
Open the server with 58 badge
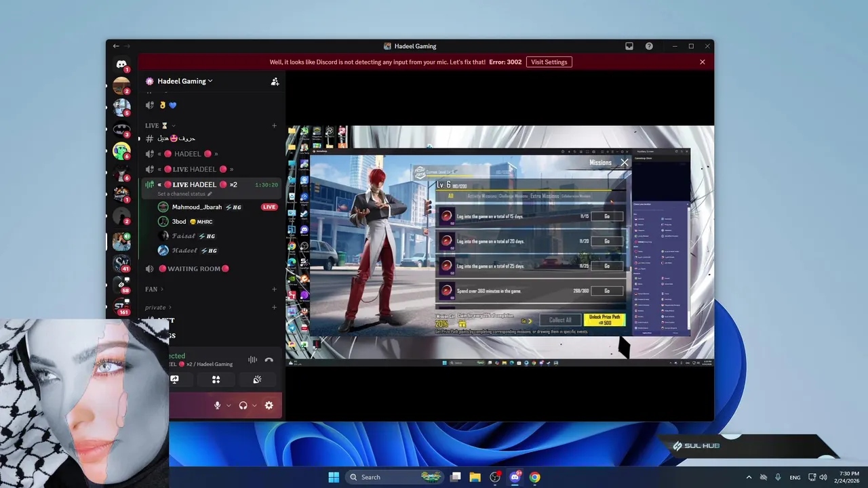(121, 284)
